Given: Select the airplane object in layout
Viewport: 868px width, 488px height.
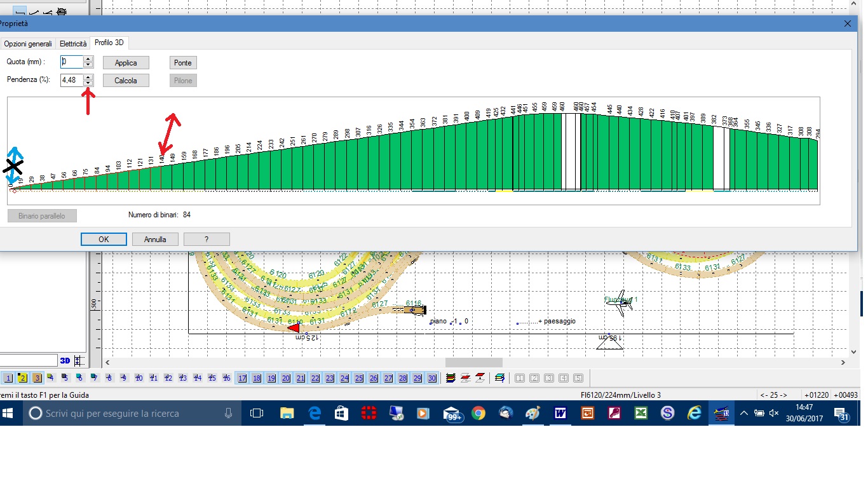Looking at the screenshot, I should pos(619,303).
